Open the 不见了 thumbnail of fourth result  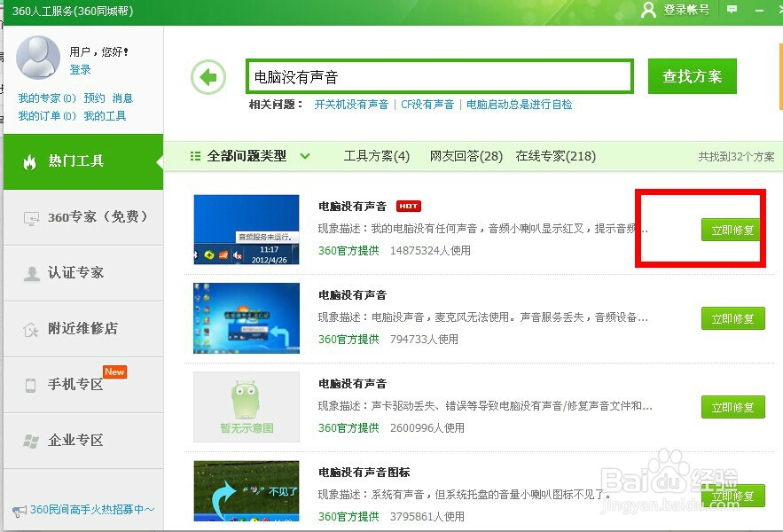click(247, 491)
